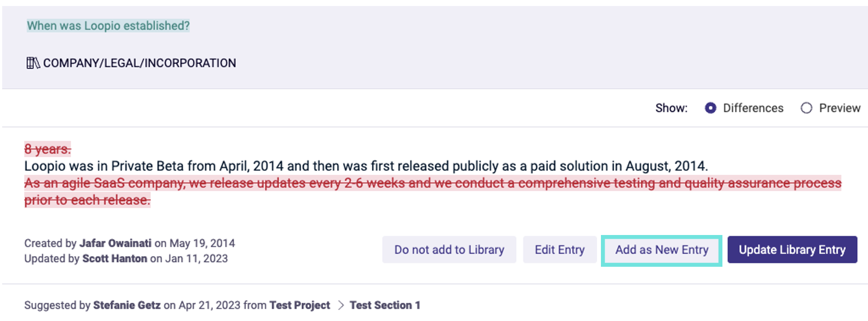
Task: Select the Differences radio button
Action: (710, 108)
